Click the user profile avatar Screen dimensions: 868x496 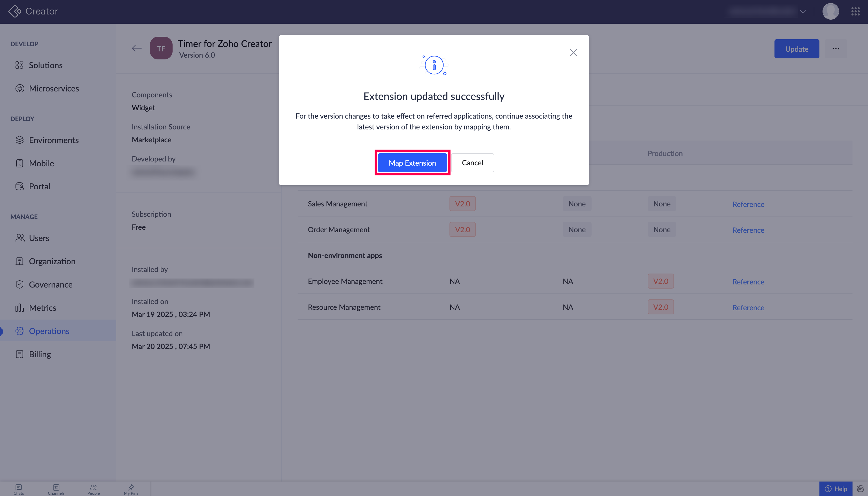coord(830,12)
